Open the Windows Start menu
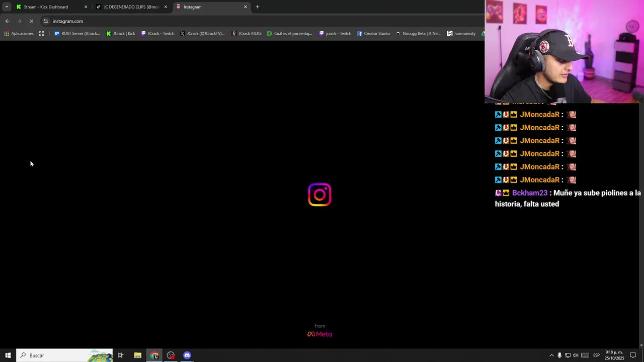Viewport: 644px width, 362px height. point(8,355)
